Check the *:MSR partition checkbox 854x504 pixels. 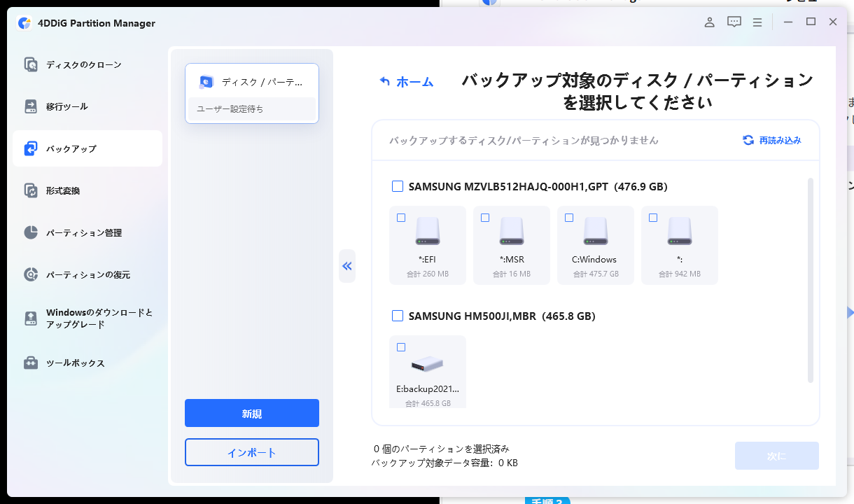point(485,218)
